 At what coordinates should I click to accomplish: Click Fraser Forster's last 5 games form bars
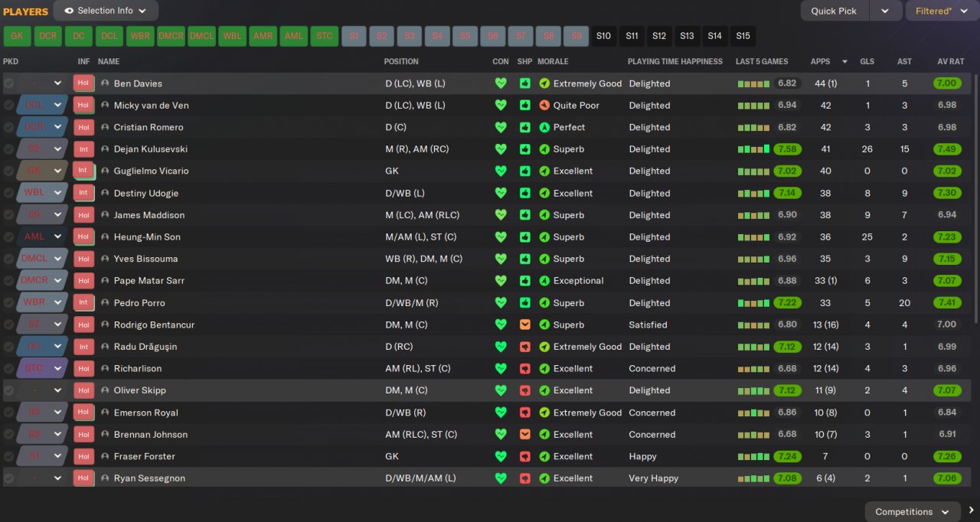tap(753, 456)
